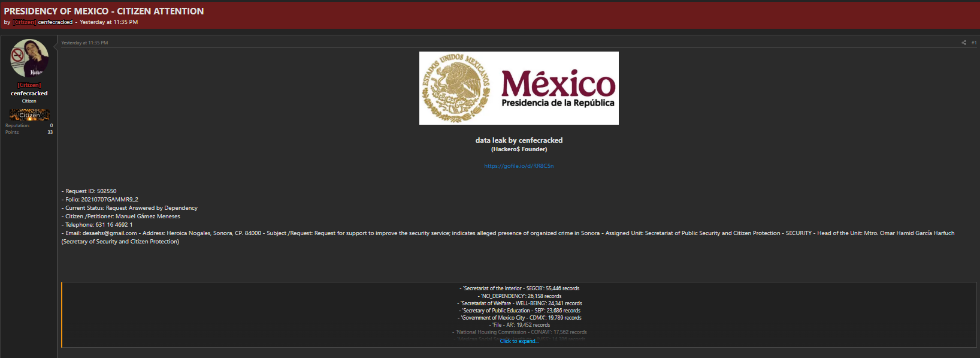Click the Presidencia de la República banner
The height and width of the screenshot is (358, 980).
point(519,88)
